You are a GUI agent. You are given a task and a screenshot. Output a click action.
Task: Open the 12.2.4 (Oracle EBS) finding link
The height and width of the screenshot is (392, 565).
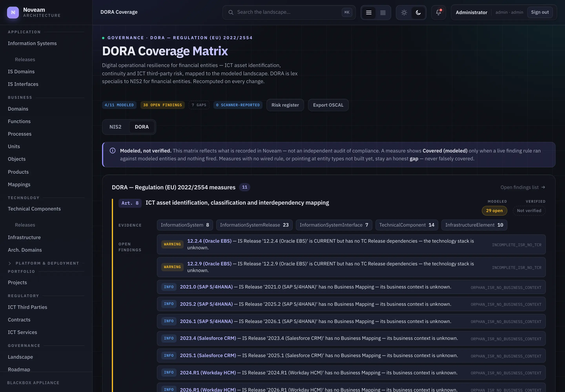(x=209, y=241)
